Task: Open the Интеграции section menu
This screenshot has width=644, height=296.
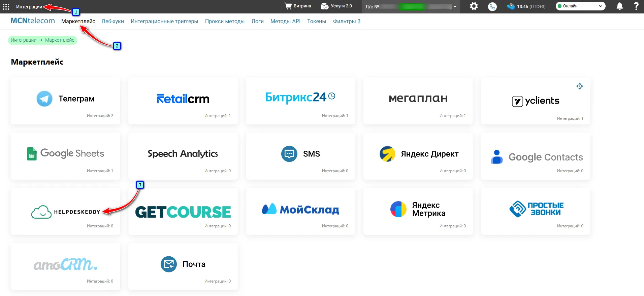Action: [x=29, y=7]
